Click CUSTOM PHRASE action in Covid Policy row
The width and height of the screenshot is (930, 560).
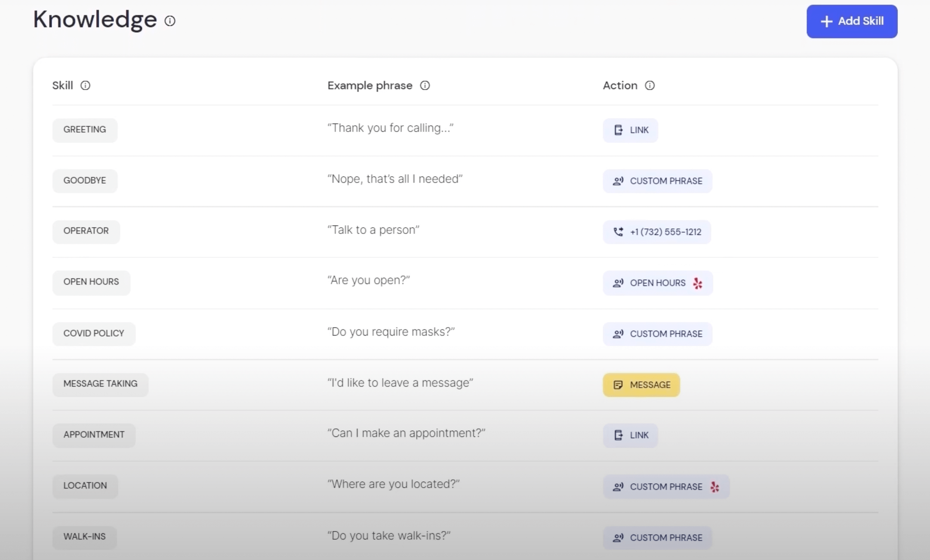[657, 334]
